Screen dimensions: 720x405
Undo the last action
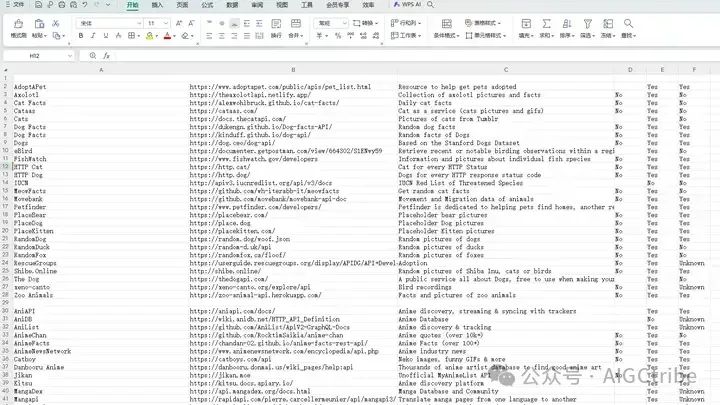[85, 5]
